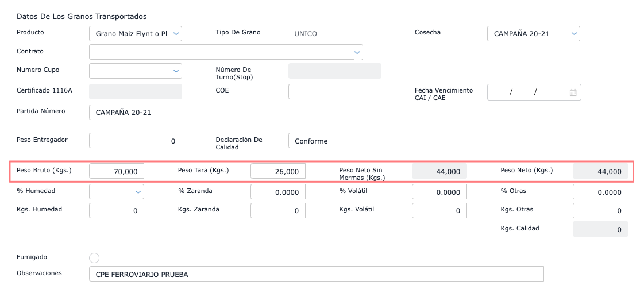The width and height of the screenshot is (644, 289).
Task: Open the Numero Cupo dropdown
Action: click(176, 71)
